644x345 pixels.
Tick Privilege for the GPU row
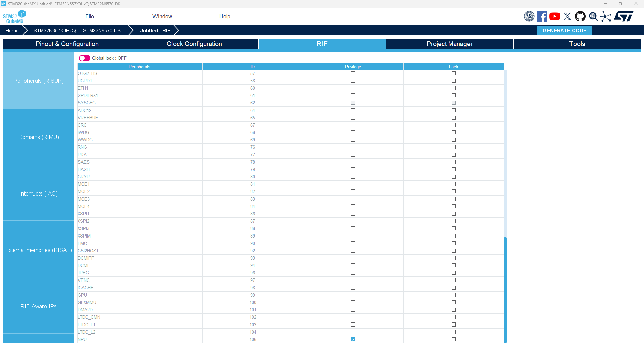pos(353,295)
